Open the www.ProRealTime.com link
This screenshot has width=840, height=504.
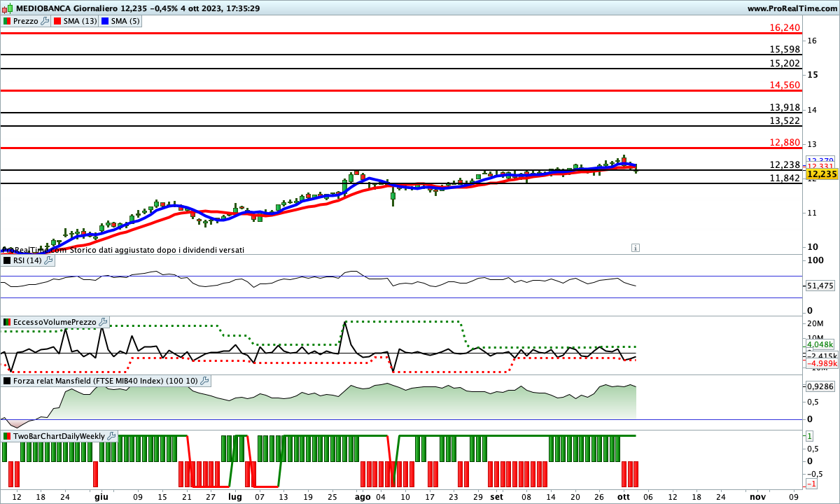tap(792, 8)
